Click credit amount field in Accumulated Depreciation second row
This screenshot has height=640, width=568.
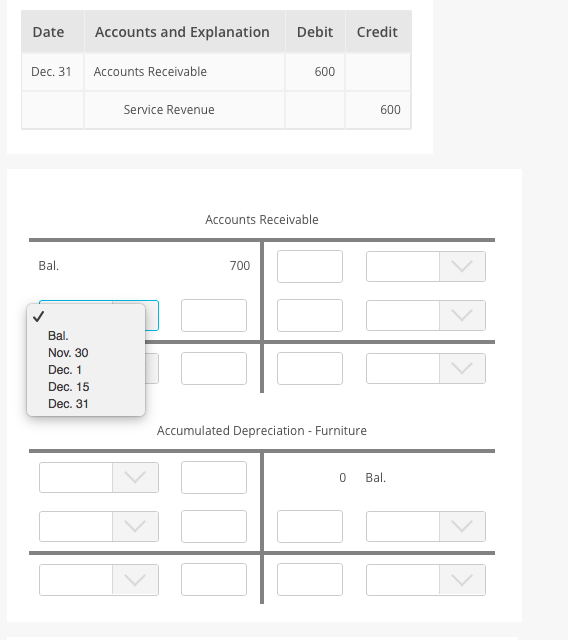(310, 527)
